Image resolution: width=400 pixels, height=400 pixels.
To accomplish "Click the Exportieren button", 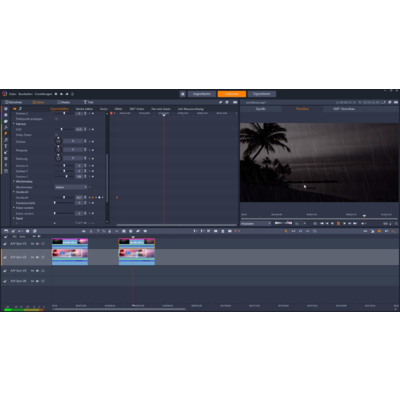I will tap(262, 94).
